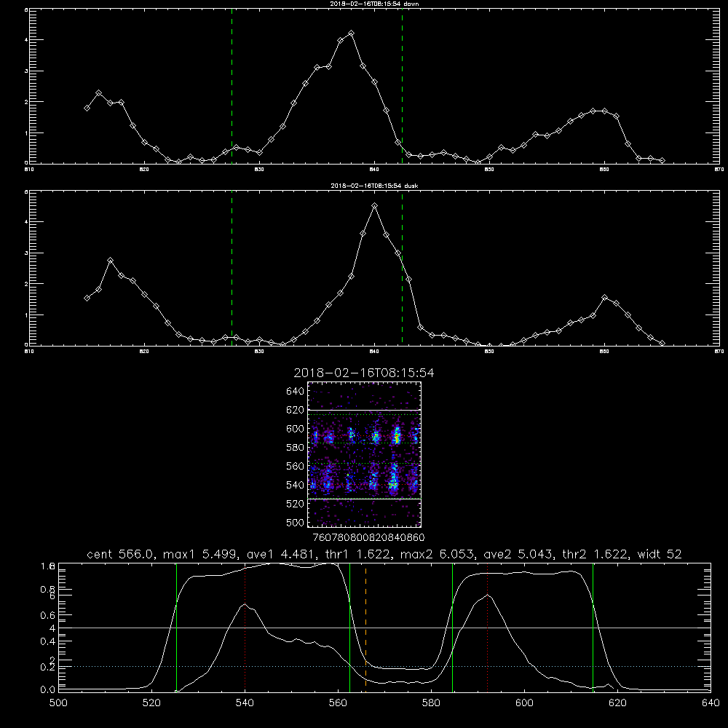Select the large 2018-02-16T08:15:54 image title
Image resolution: width=728 pixels, height=728 pixels.
(364, 373)
